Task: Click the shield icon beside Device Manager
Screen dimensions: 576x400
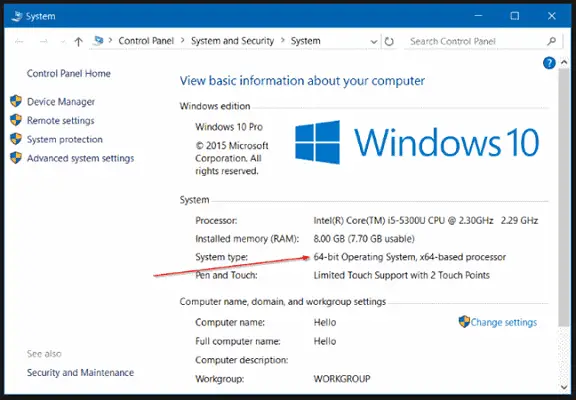Action: pyautogui.click(x=16, y=101)
